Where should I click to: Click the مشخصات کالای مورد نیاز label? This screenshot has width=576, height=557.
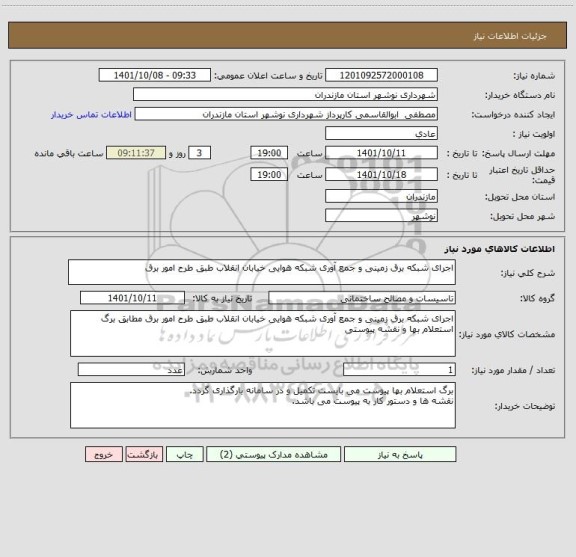coord(507,334)
